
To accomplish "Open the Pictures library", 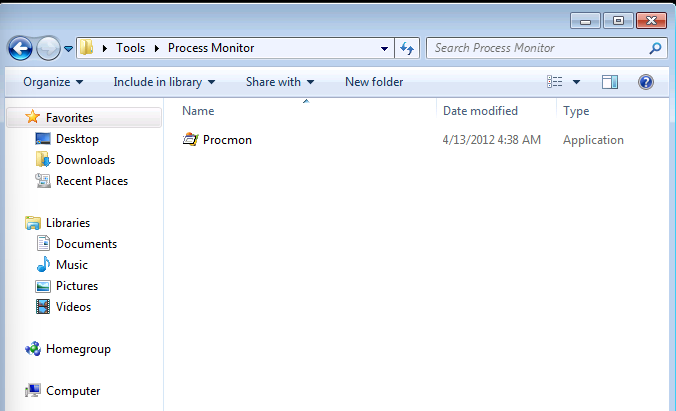I will tap(77, 286).
